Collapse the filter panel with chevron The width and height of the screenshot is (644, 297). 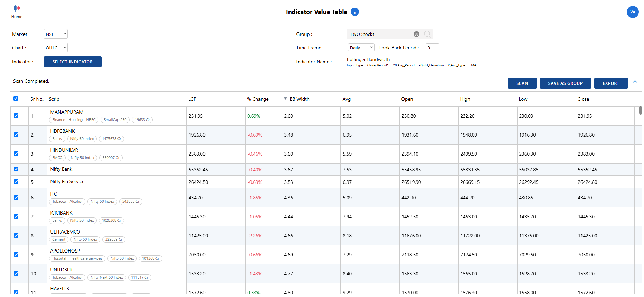(x=635, y=82)
